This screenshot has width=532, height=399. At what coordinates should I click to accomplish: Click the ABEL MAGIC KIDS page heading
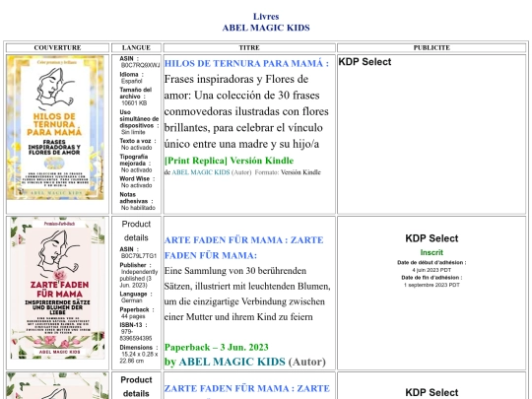tap(266, 28)
